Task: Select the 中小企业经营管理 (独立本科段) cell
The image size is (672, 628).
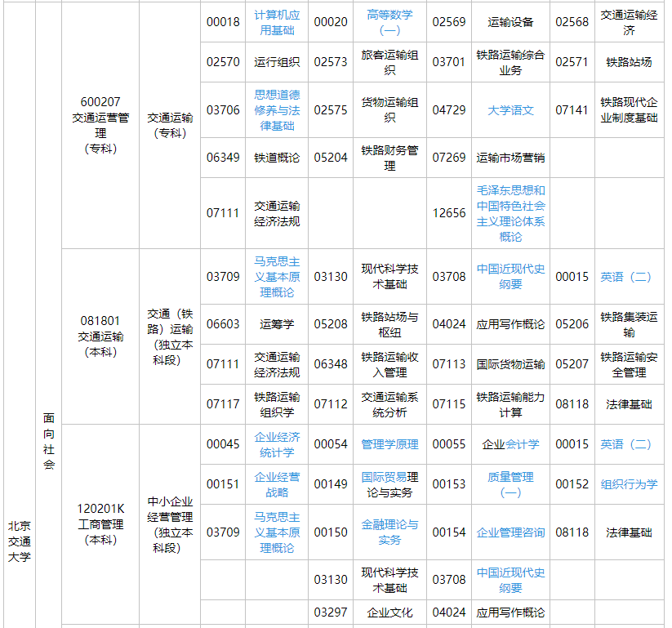Action: [170, 524]
